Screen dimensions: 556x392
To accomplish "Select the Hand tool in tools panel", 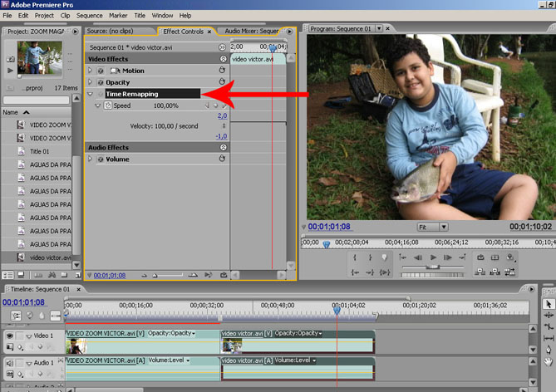I will click(x=548, y=360).
